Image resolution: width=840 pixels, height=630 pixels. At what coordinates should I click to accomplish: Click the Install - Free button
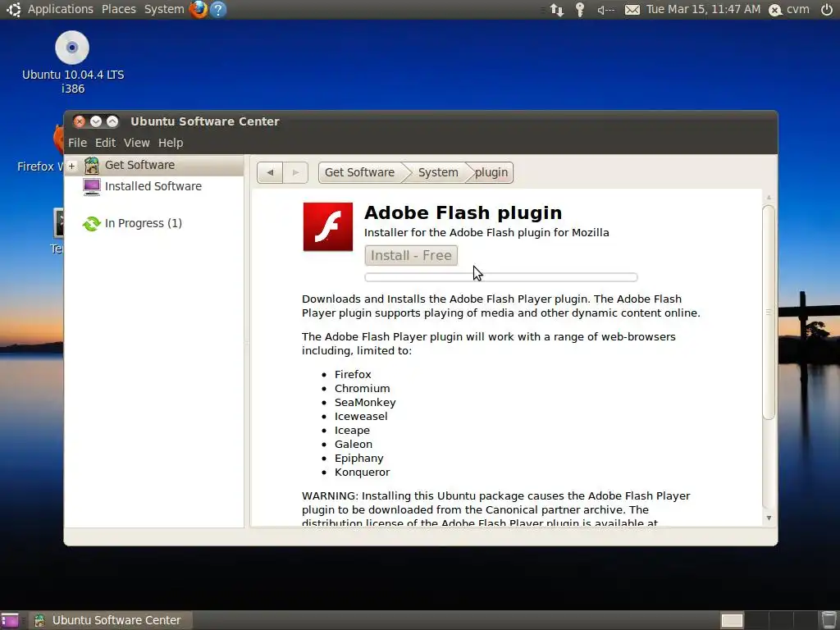pos(411,256)
